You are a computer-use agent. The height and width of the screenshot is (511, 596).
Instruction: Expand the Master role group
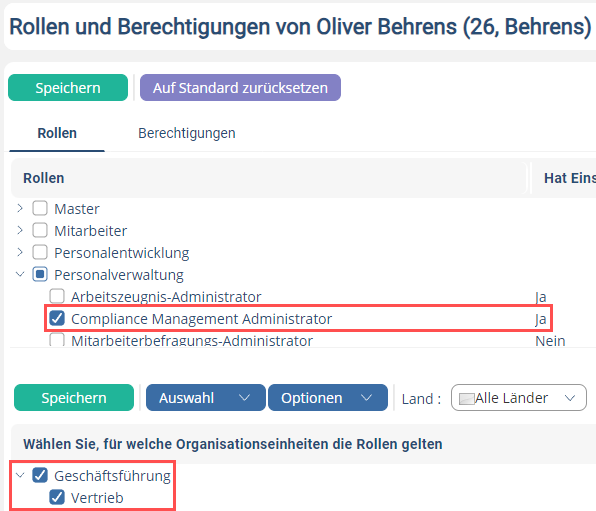[x=20, y=208]
